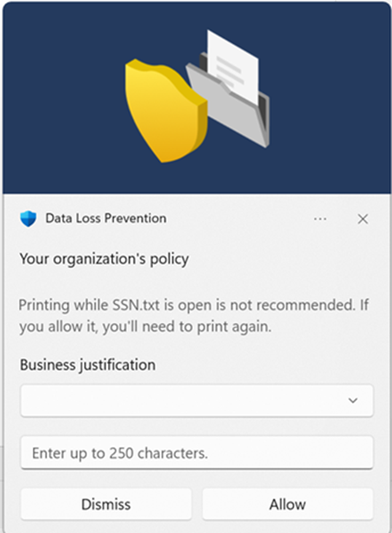Click 'Your organization's policy' heading

coord(104,259)
